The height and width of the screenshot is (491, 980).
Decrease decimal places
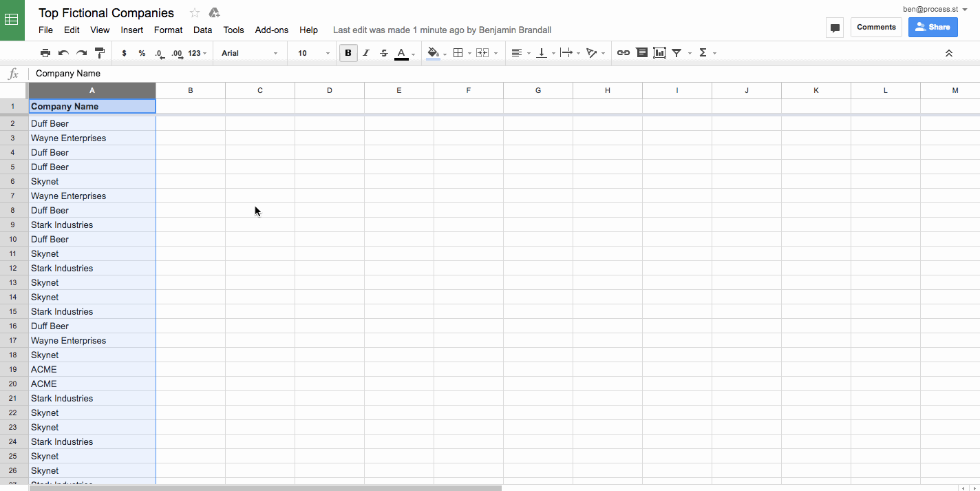coord(160,53)
